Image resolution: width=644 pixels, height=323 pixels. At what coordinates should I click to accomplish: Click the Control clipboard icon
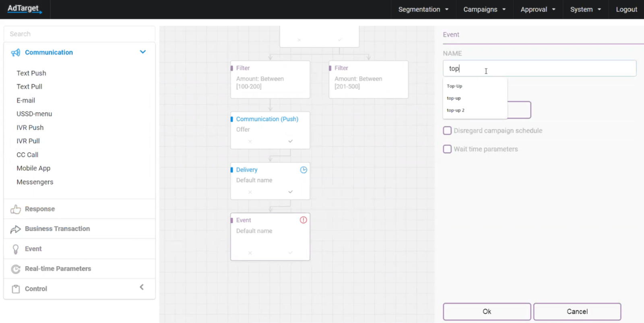pos(16,289)
